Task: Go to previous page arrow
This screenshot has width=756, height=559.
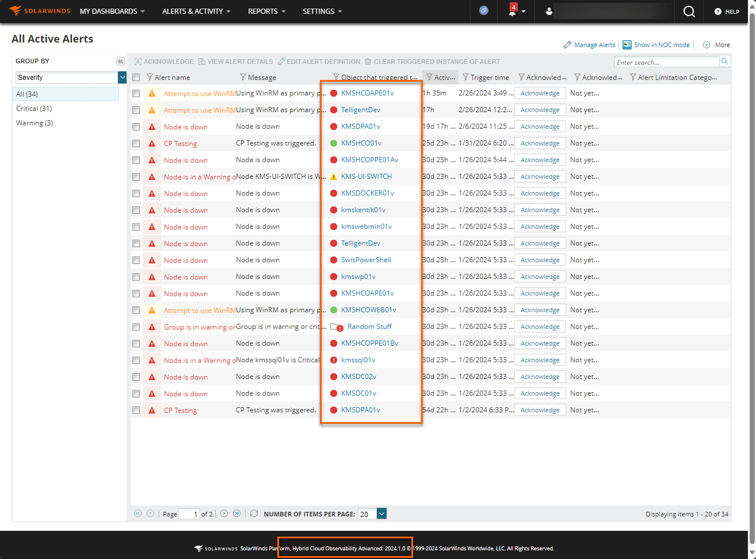Action: (x=151, y=514)
